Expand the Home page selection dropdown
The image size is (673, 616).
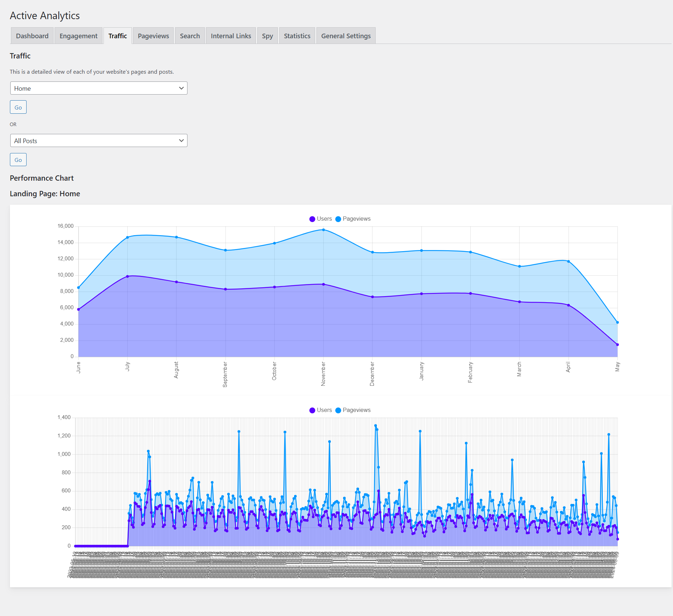(99, 88)
